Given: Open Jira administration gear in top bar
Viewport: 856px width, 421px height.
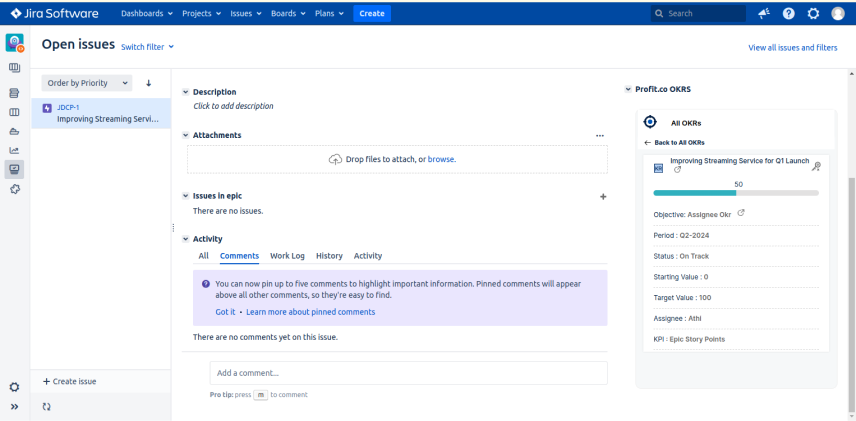Looking at the screenshot, I should point(813,14).
